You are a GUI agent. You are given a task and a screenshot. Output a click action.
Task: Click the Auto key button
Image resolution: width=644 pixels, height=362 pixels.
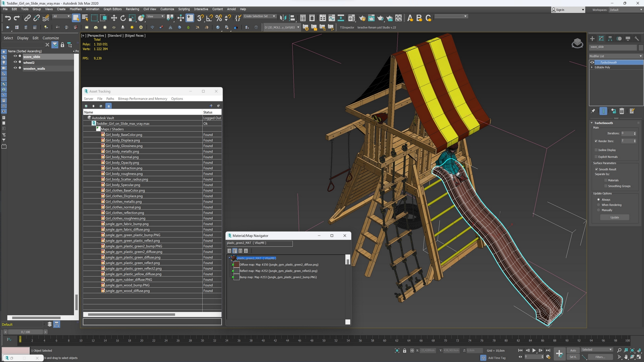coord(573,350)
